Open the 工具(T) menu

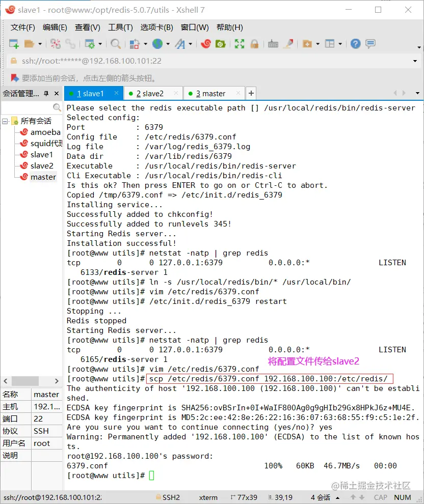[x=120, y=27]
